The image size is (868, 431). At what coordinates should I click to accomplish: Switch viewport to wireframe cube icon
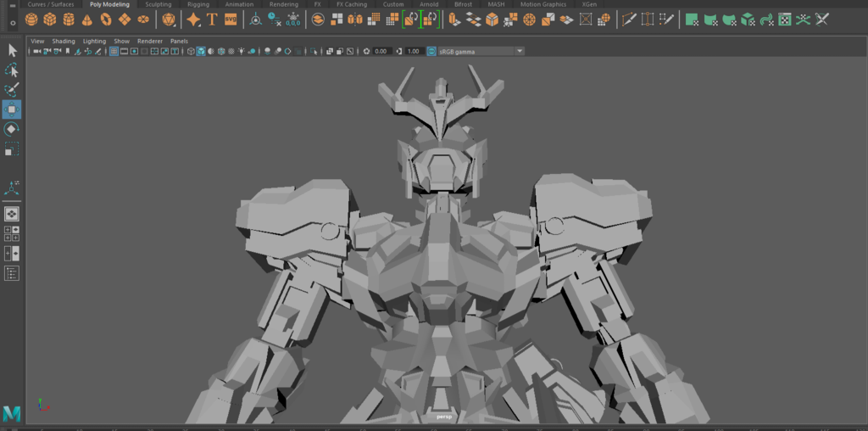[191, 52]
